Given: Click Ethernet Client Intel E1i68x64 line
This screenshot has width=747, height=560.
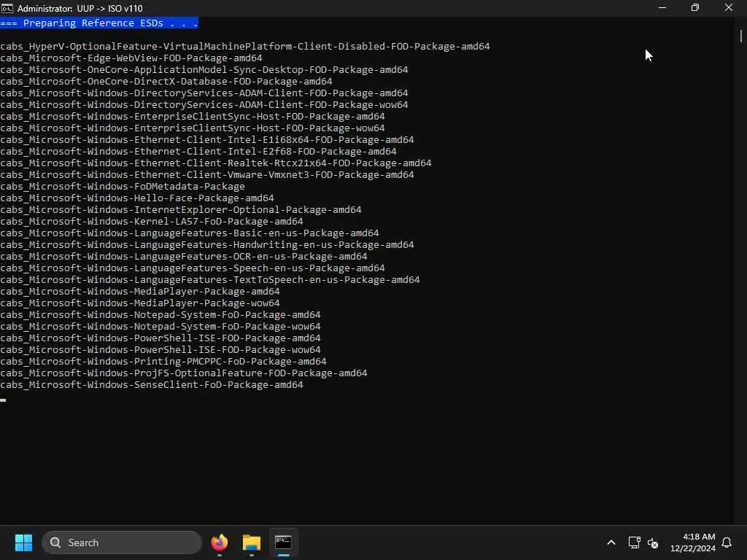Looking at the screenshot, I should pos(207,139).
